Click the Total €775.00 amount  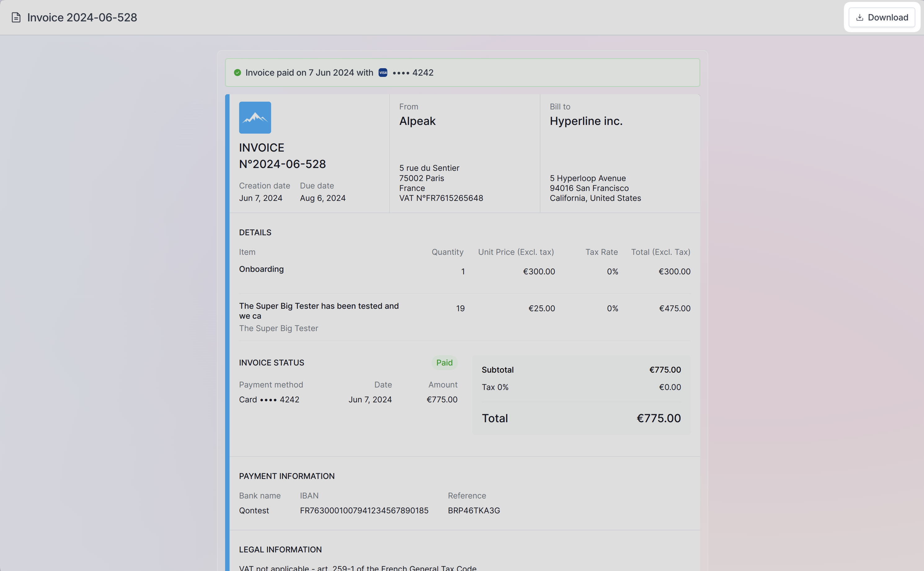[659, 418]
